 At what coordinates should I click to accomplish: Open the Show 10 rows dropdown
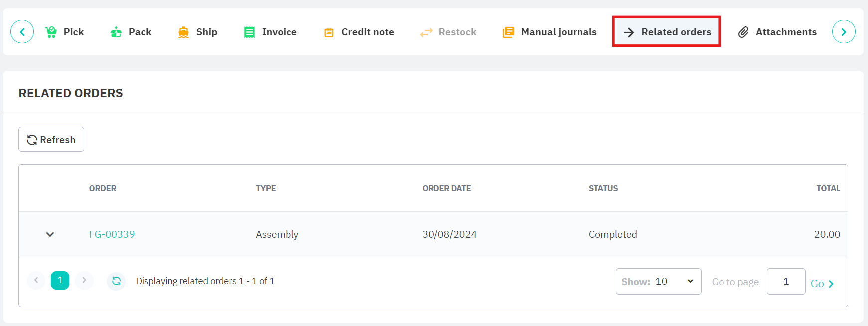658,282
